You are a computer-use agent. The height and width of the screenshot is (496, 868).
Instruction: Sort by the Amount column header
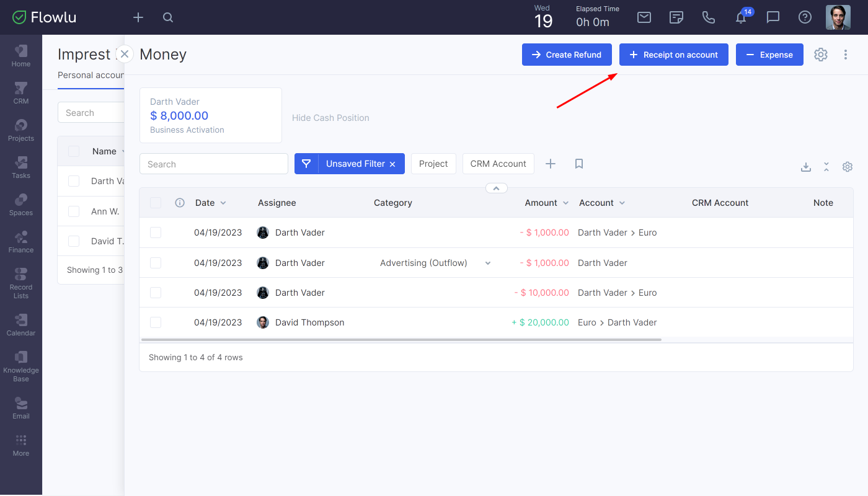[x=541, y=203]
